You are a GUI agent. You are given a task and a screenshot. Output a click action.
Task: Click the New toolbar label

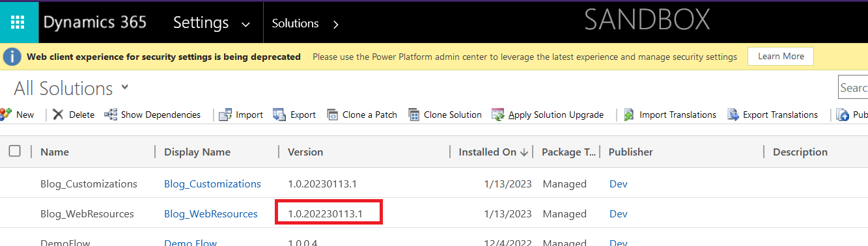coord(25,115)
